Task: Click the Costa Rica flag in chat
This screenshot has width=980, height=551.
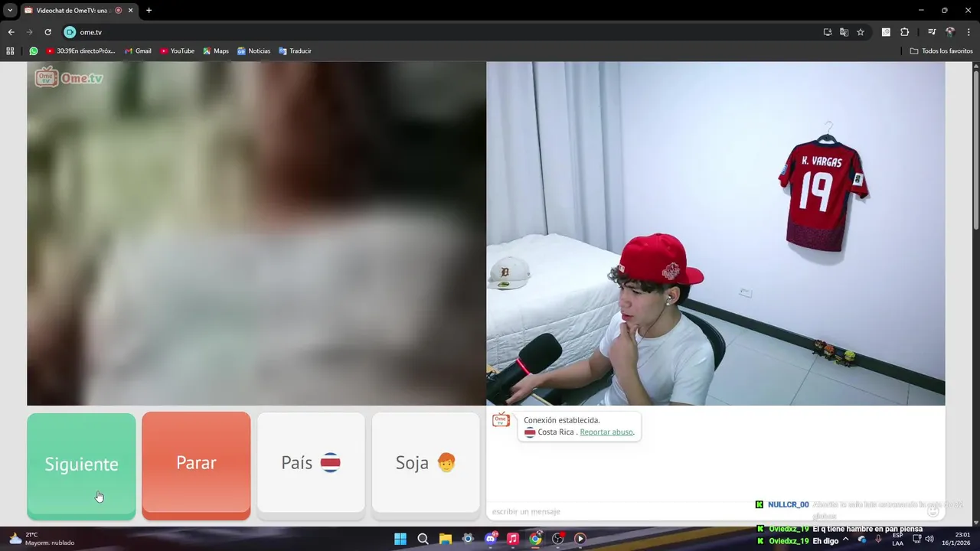Action: [530, 432]
